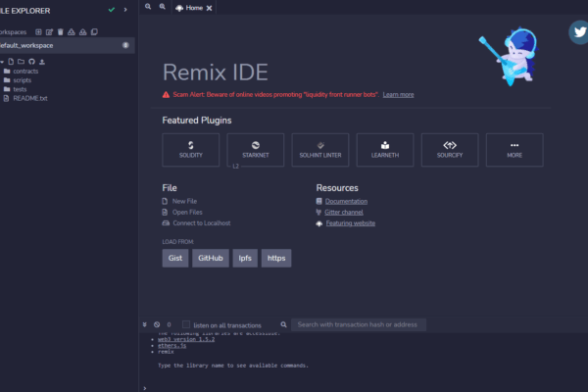588x392 pixels.
Task: Switch to the Home tab
Action: pos(192,8)
